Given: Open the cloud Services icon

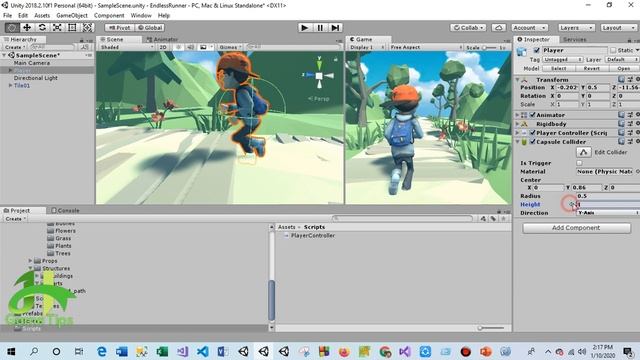Looking at the screenshot, I should (x=499, y=27).
